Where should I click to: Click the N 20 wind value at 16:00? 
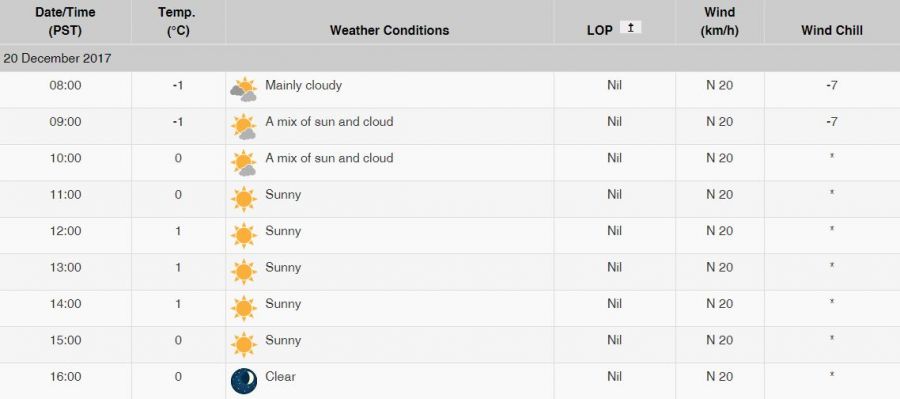point(719,377)
